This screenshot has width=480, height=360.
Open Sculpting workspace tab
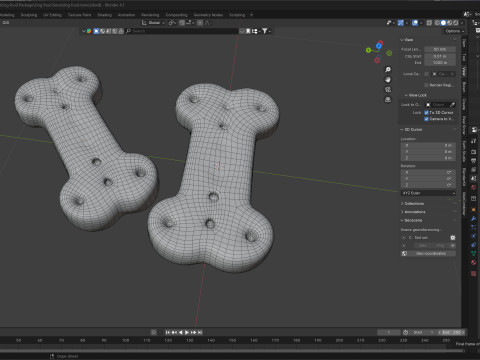[29, 15]
